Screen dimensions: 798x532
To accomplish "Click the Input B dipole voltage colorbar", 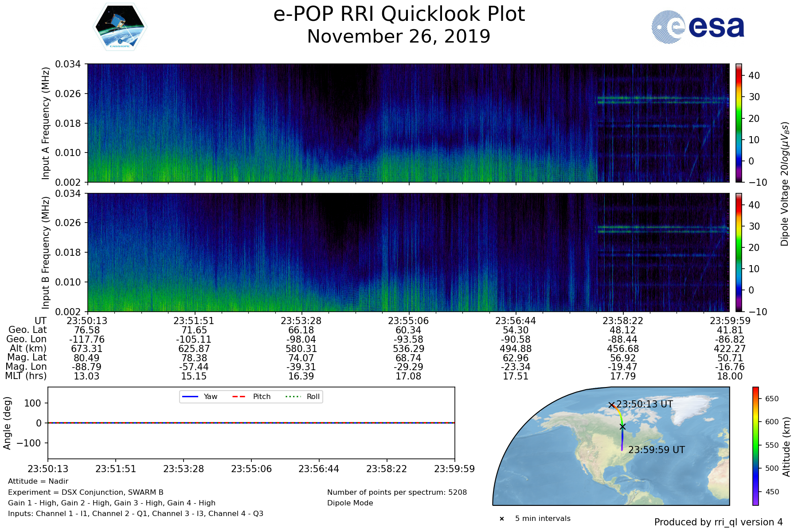I will [739, 252].
